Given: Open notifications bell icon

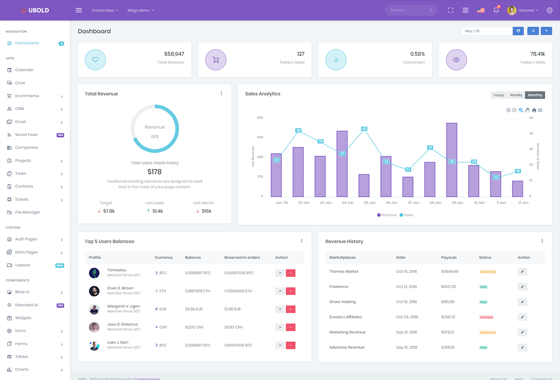Looking at the screenshot, I should (496, 10).
